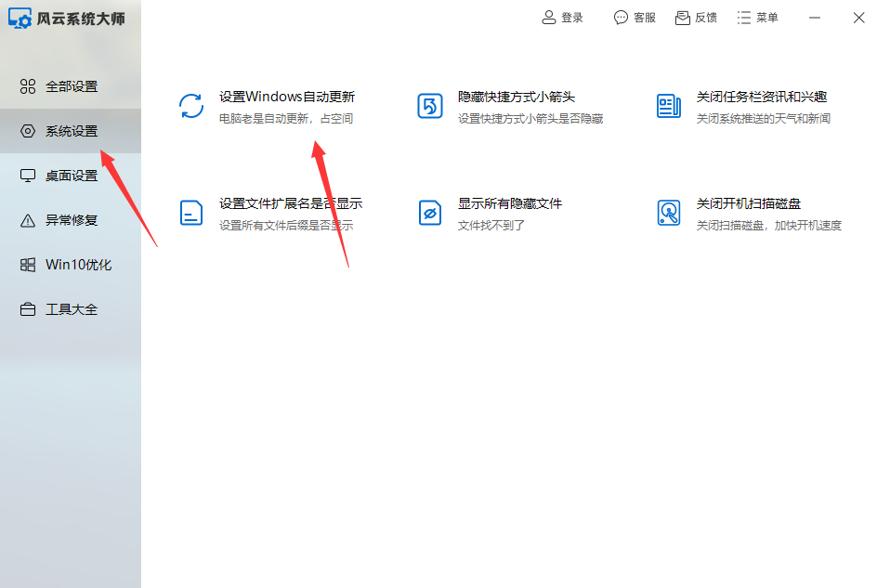Close the 风云系统大师 window
877x588 pixels.
[x=859, y=18]
